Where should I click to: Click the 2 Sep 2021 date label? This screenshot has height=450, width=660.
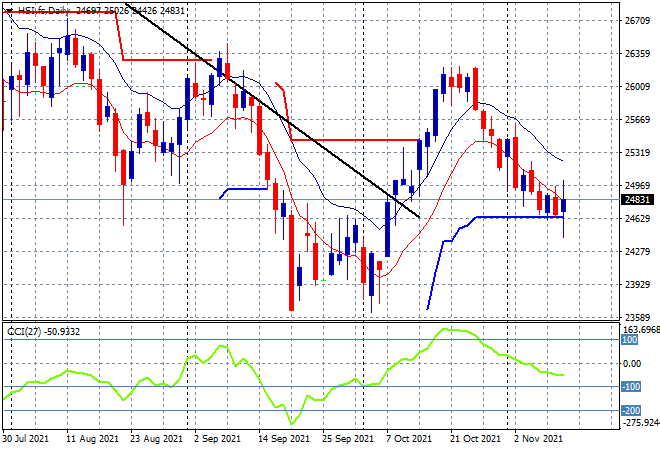[x=217, y=439]
